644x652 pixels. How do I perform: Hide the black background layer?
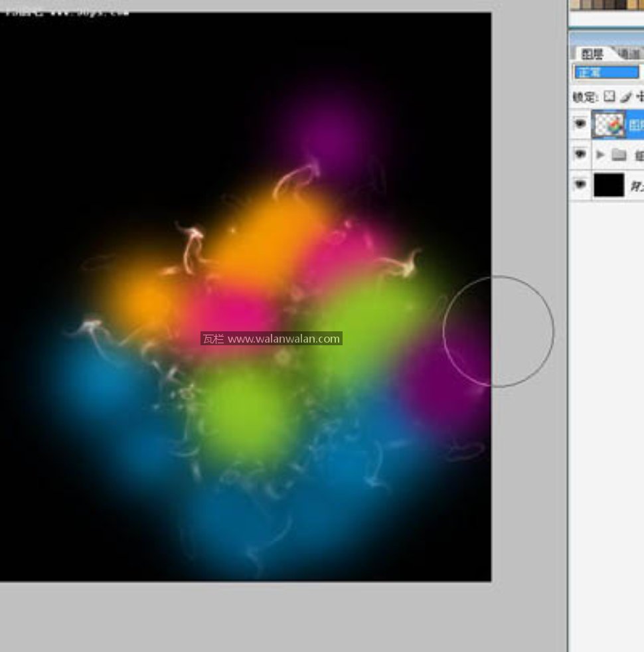[580, 185]
